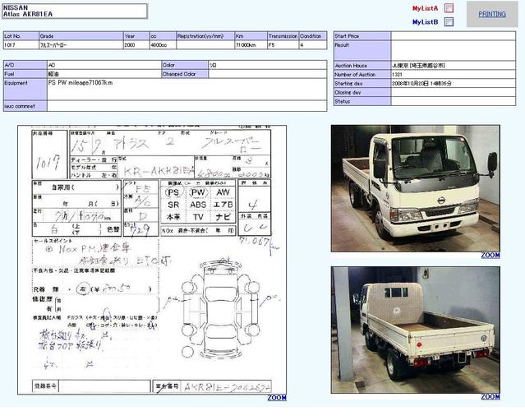This screenshot has width=525, height=420.
Task: Click the front view truck photo
Action: [416, 188]
